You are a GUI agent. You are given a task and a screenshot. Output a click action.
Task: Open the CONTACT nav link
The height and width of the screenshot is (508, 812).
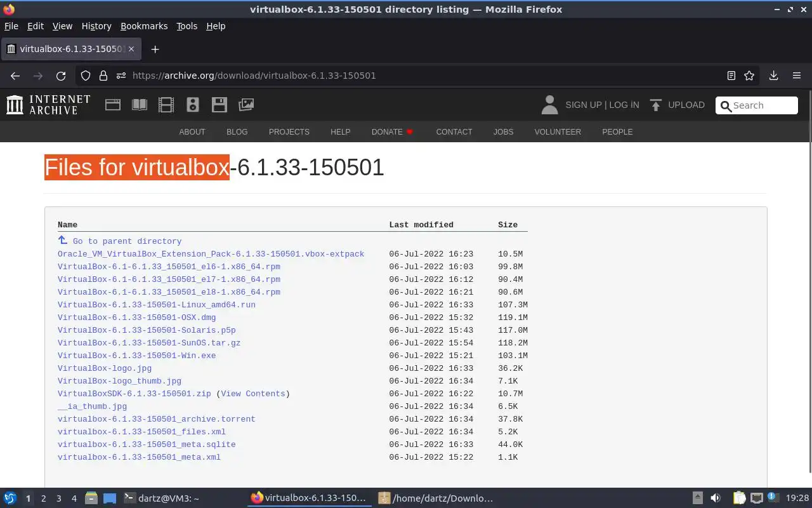(454, 132)
